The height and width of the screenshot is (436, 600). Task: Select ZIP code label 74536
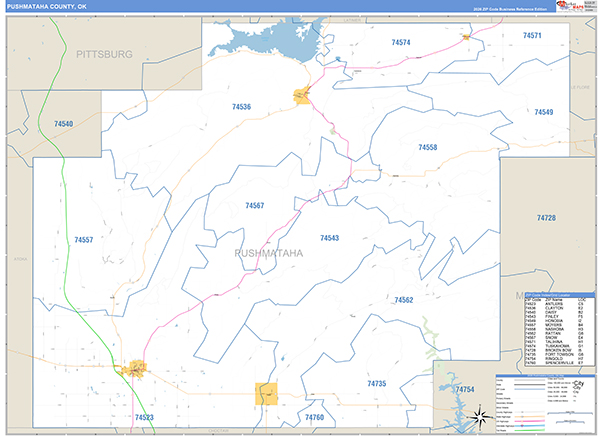pos(241,107)
